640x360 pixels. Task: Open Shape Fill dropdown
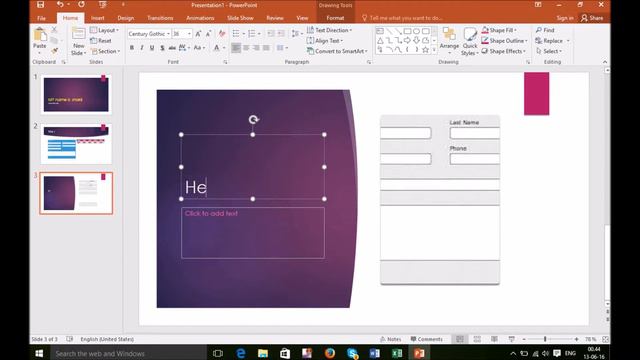(500, 30)
